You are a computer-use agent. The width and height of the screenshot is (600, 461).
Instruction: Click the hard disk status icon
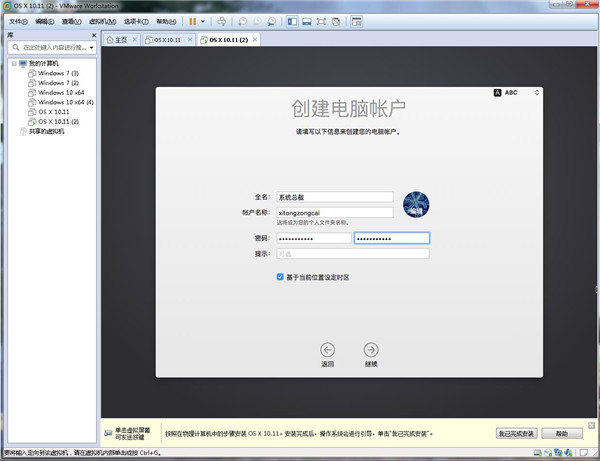coord(538,453)
